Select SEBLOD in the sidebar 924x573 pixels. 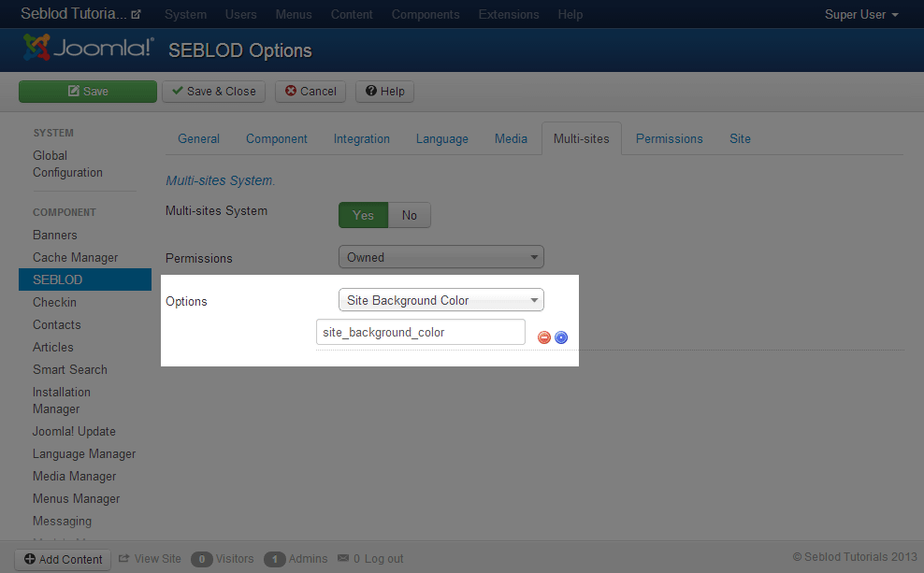click(x=85, y=279)
